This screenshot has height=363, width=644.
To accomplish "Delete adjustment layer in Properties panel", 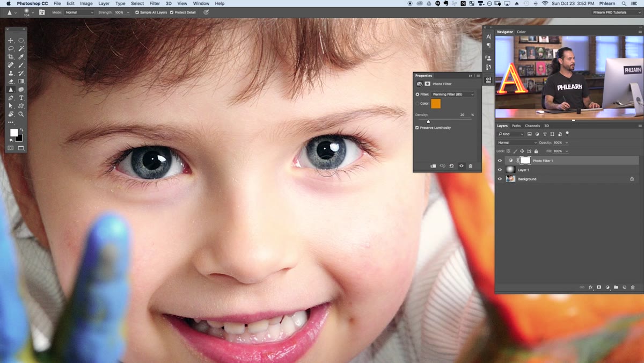I will pyautogui.click(x=471, y=166).
